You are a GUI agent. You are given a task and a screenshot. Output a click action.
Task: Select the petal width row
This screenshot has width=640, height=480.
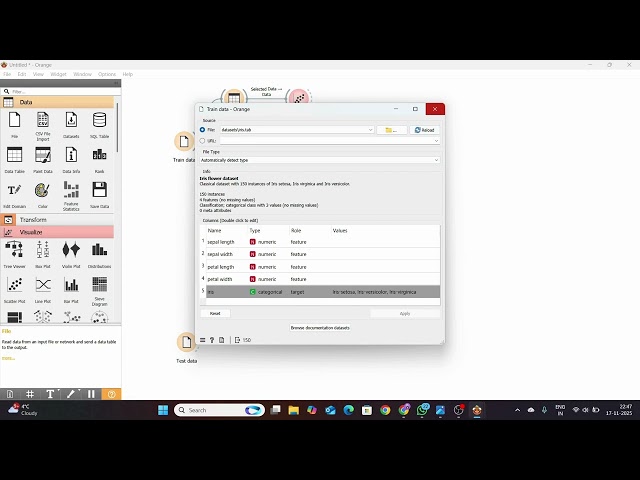(x=320, y=279)
